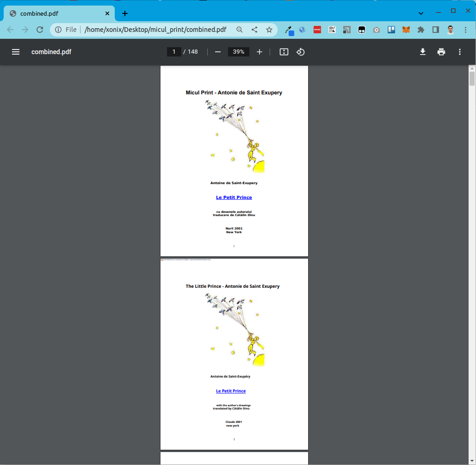Viewport: 476px width, 465px height.
Task: Rotate the PDF counterclockwise
Action: click(x=301, y=52)
